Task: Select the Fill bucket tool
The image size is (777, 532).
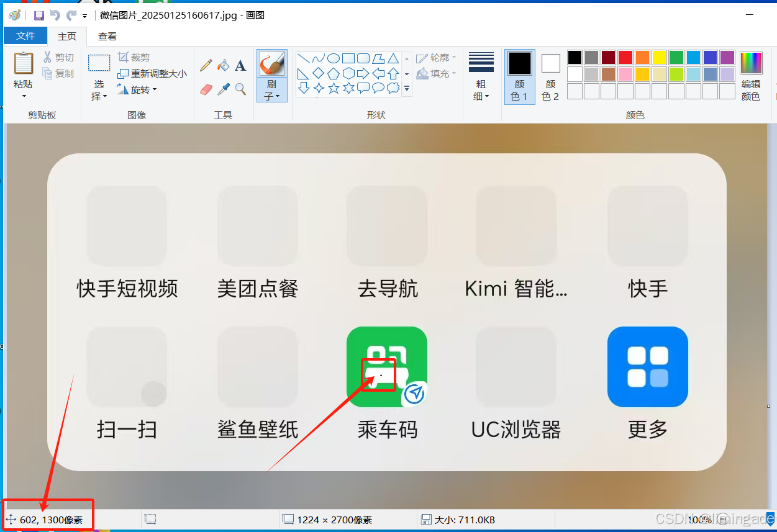Action: click(x=224, y=65)
